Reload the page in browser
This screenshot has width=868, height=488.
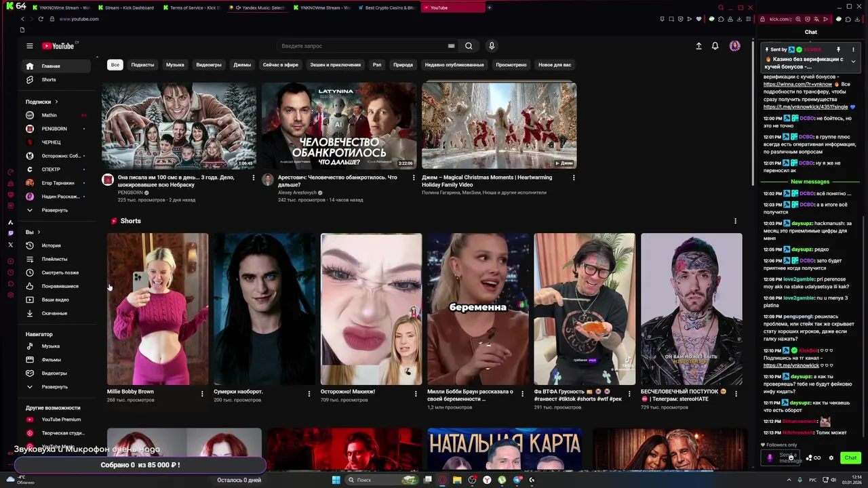(41, 19)
